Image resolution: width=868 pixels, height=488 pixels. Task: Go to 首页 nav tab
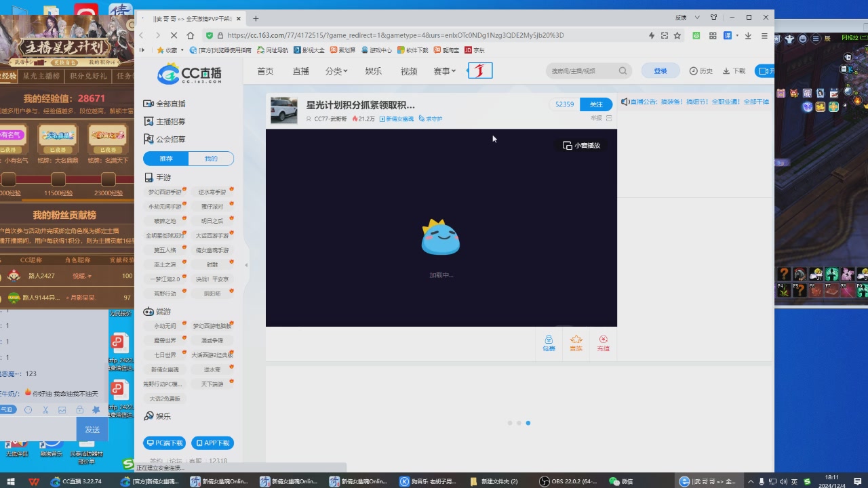click(x=265, y=71)
